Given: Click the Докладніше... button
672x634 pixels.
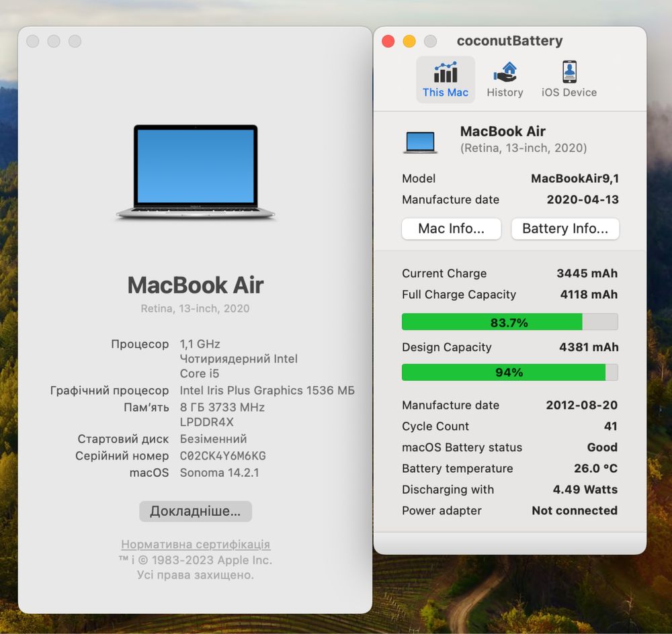Looking at the screenshot, I should click(x=196, y=511).
